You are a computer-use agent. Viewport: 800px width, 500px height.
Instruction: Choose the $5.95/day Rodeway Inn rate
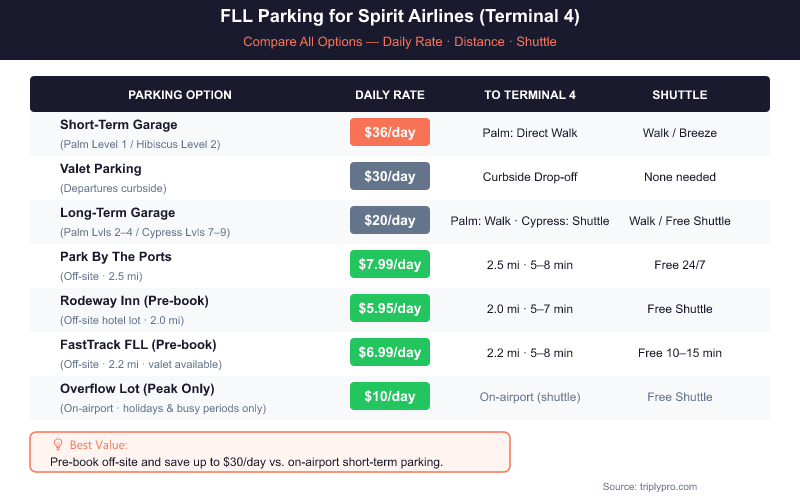(390, 309)
